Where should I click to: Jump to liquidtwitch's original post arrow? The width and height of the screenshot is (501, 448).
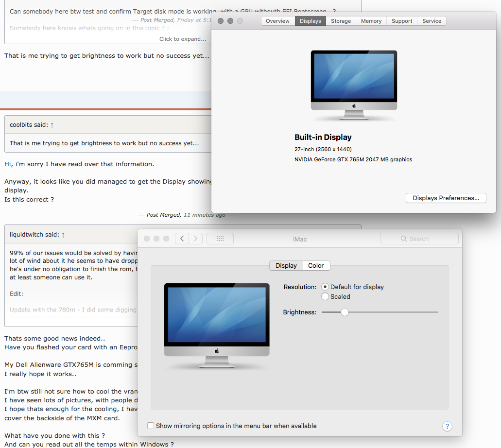[x=63, y=235]
